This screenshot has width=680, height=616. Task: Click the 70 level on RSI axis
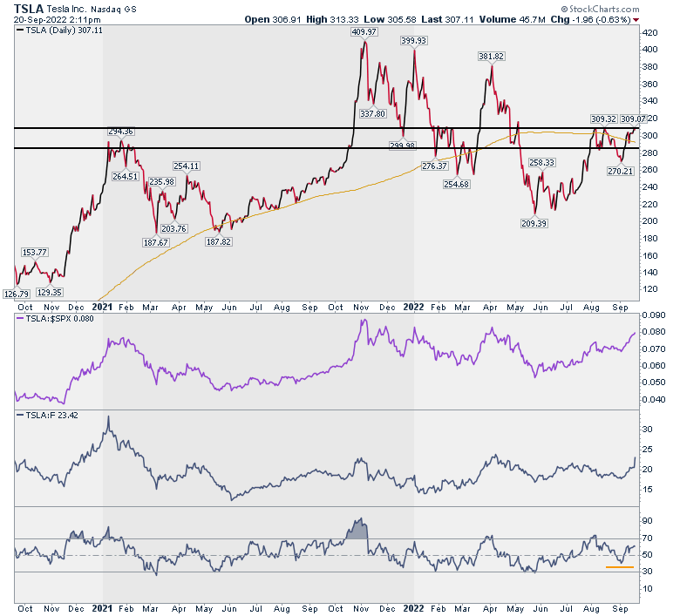pos(648,538)
